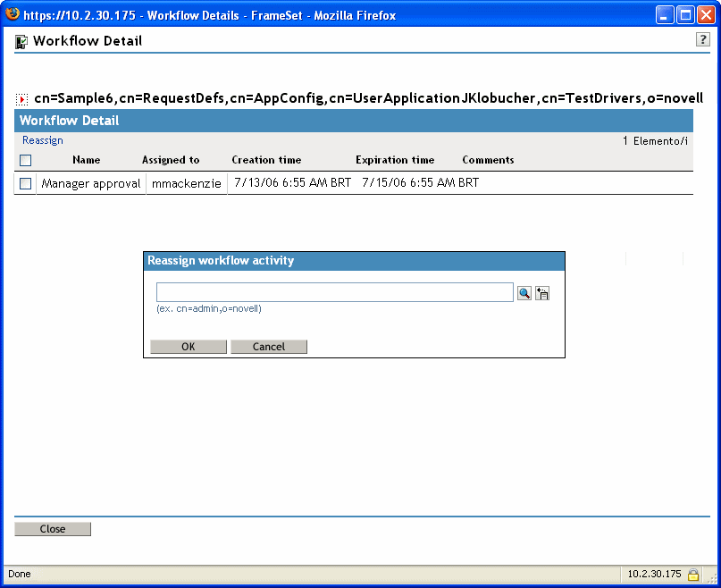The image size is (721, 588).
Task: Click the red arrow icon before cn=Sample6
Action: [x=21, y=99]
